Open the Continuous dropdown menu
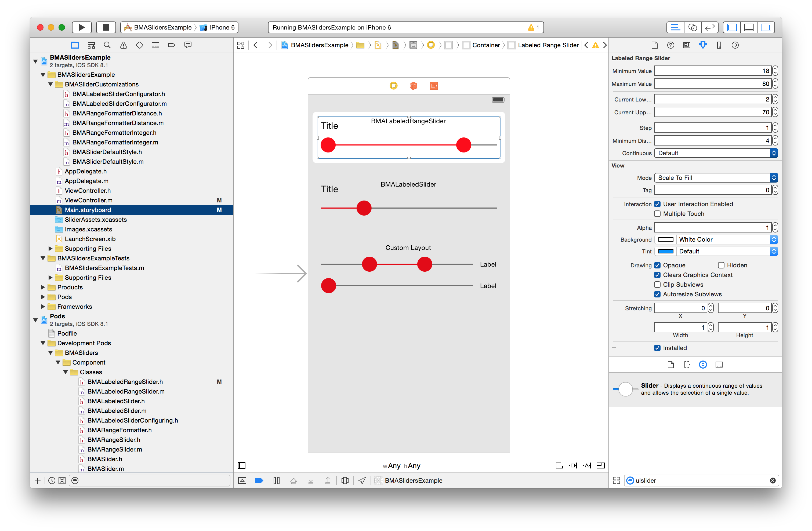Screen dimensions: 812x531 (715, 154)
